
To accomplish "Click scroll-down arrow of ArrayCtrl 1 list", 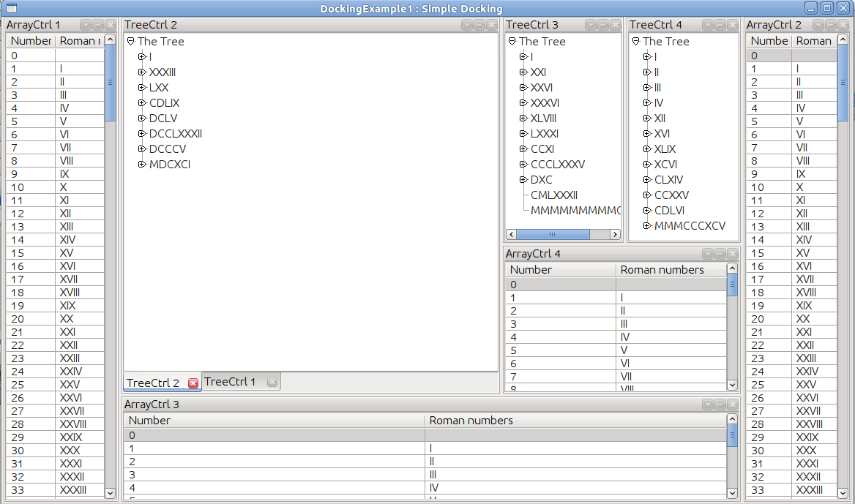I will click(111, 493).
